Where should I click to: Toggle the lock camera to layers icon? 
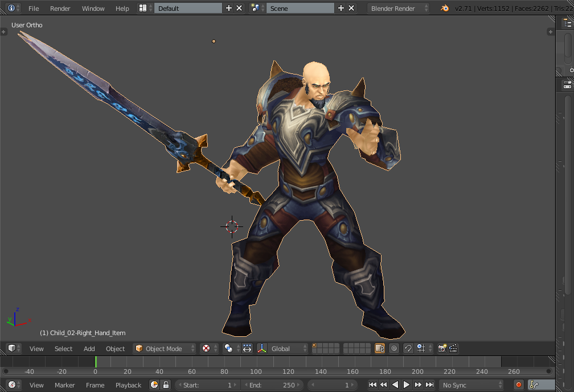tap(380, 349)
